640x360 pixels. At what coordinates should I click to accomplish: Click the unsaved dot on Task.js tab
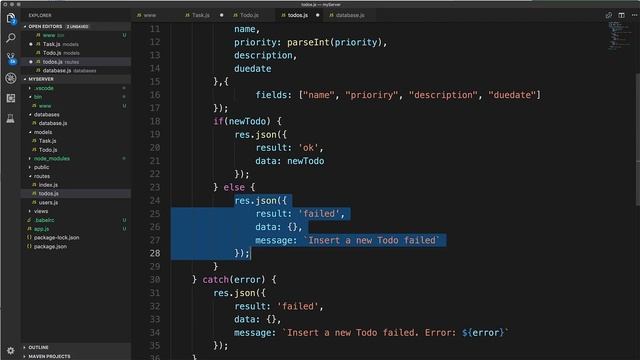click(x=222, y=15)
